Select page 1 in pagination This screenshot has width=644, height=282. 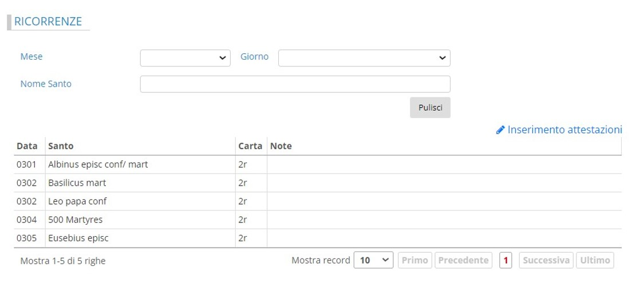point(506,260)
